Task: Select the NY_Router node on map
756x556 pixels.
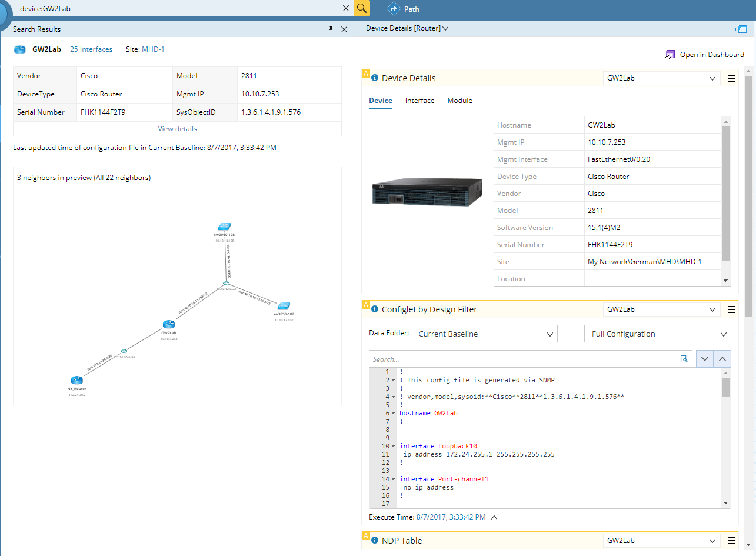Action: (76, 380)
